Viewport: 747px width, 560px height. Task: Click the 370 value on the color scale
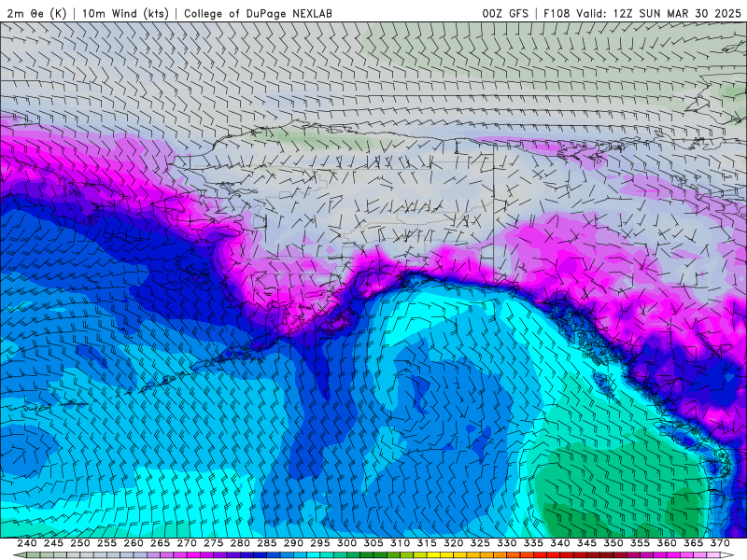point(720,543)
